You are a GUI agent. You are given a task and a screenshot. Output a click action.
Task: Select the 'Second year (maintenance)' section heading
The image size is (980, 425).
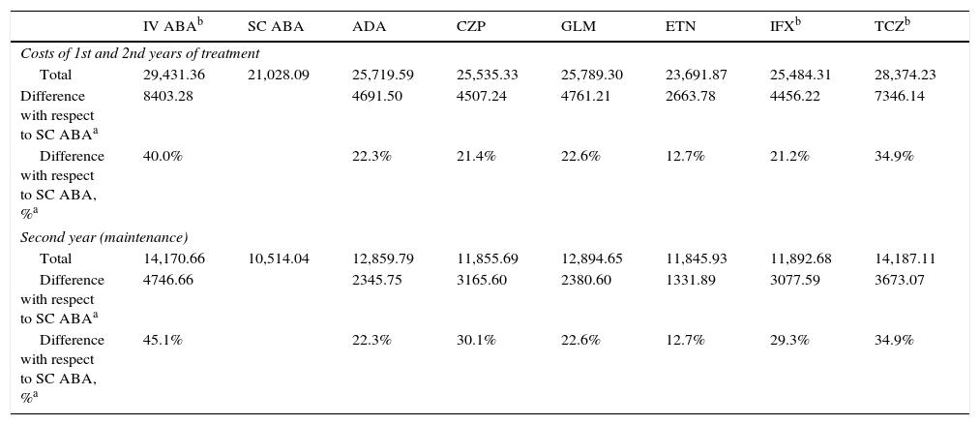coord(104,237)
